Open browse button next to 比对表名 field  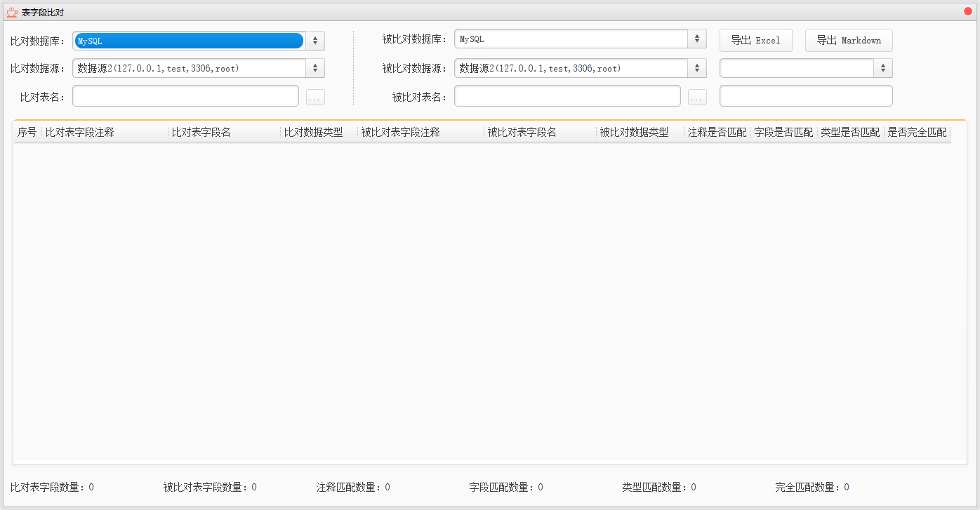click(315, 98)
